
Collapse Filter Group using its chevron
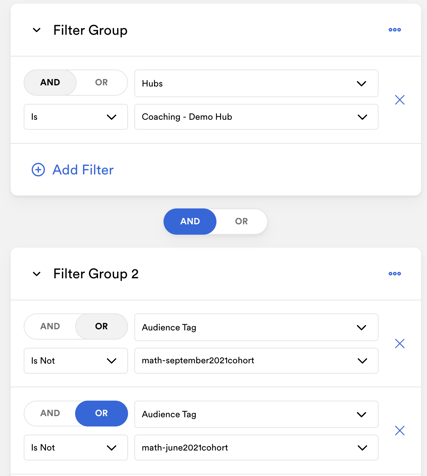coord(37,30)
